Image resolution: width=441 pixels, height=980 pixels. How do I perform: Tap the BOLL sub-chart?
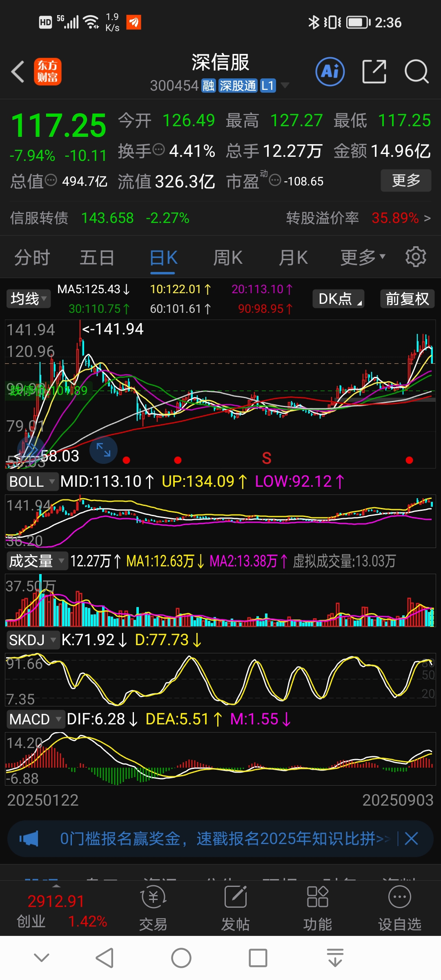220,521
